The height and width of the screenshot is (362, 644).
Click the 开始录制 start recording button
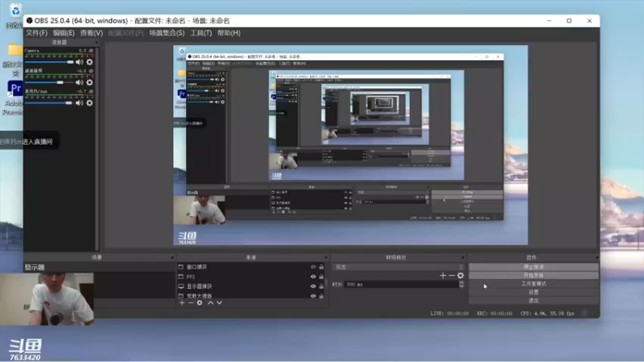pyautogui.click(x=534, y=275)
